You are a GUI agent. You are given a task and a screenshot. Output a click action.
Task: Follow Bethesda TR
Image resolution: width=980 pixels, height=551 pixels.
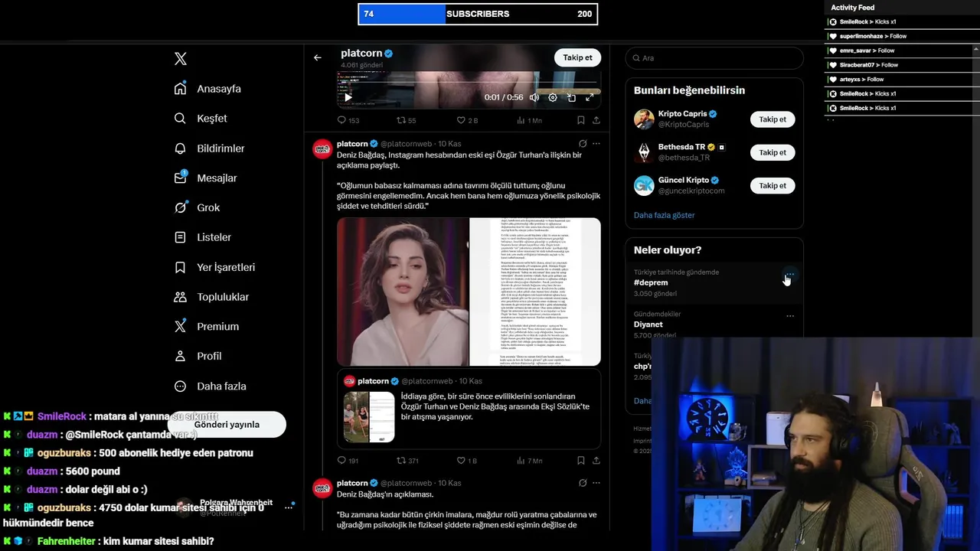(773, 152)
